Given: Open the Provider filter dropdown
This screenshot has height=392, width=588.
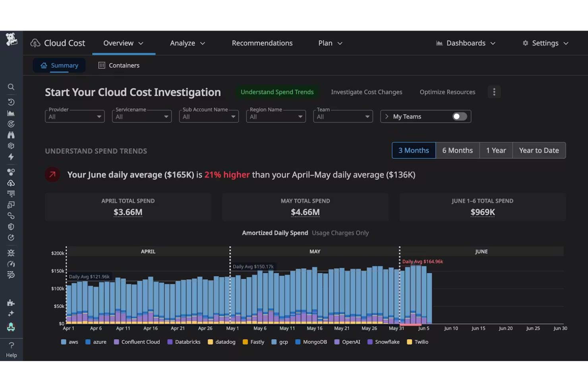Looking at the screenshot, I should coord(74,116).
